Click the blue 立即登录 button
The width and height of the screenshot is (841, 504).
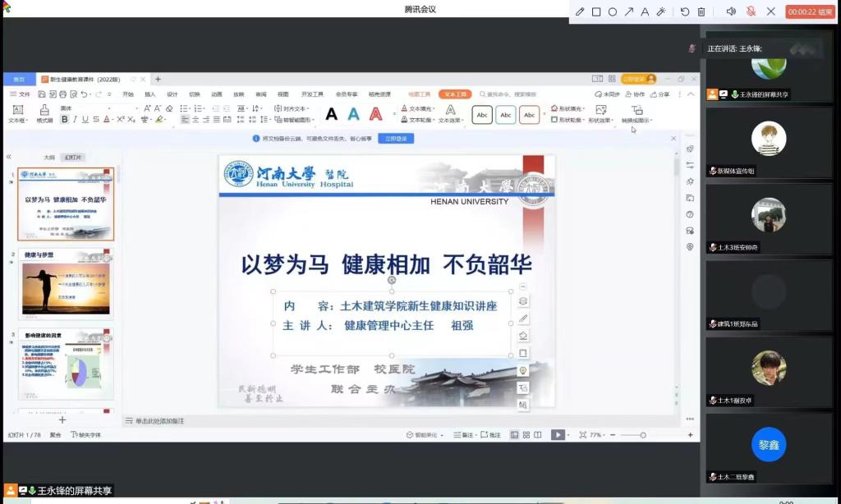coord(395,139)
